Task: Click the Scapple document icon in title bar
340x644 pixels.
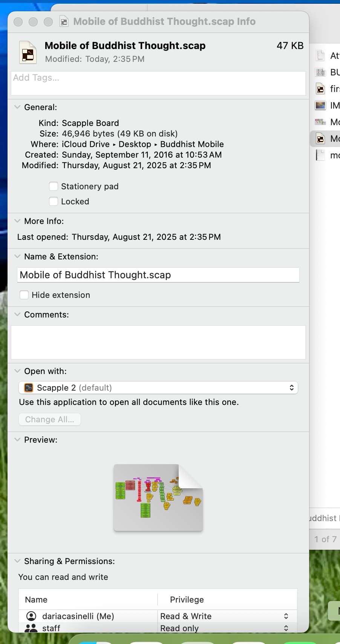Action: click(x=64, y=21)
